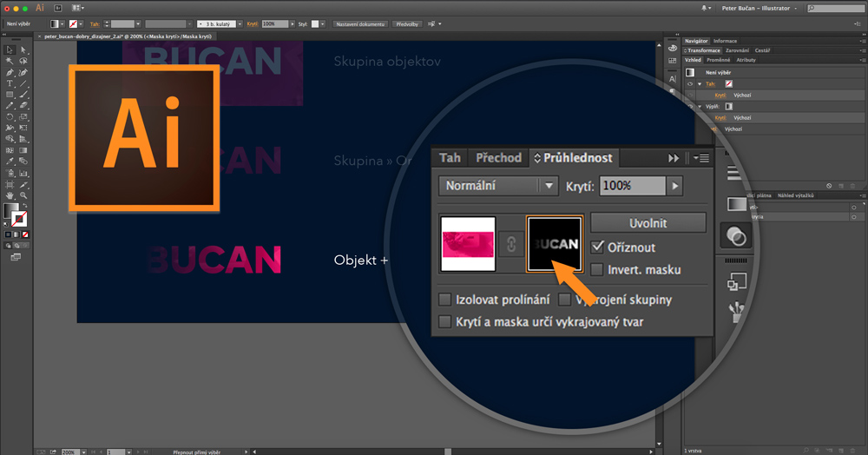Select the Artboard tool
This screenshot has width=868, height=455.
click(10, 184)
